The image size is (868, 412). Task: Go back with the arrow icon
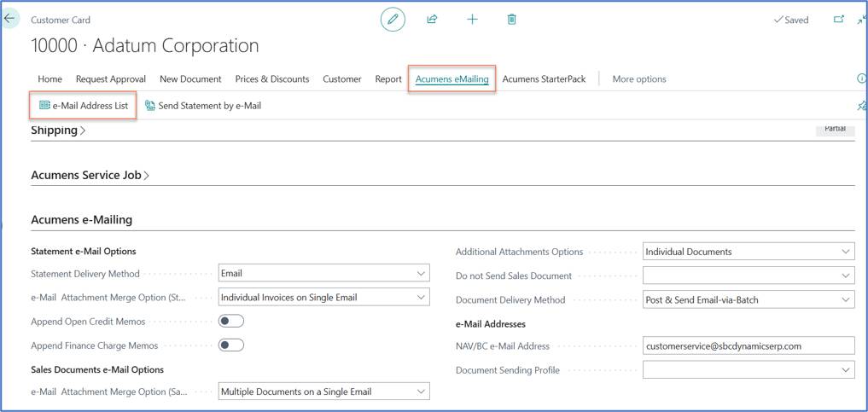point(9,18)
